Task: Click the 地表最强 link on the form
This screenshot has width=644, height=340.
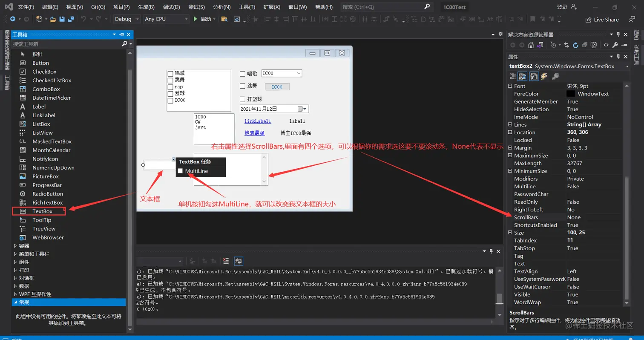Action: (254, 133)
